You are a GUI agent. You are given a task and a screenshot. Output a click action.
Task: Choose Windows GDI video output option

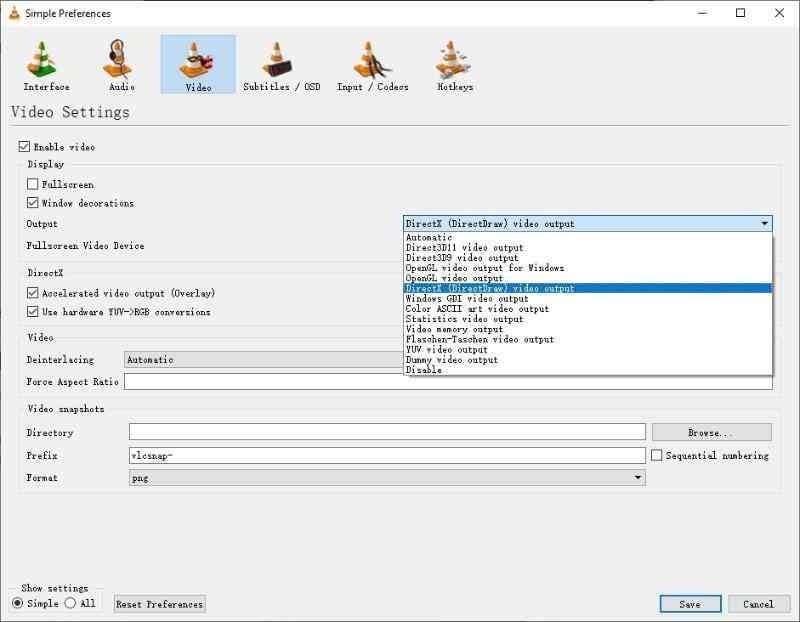(588, 298)
